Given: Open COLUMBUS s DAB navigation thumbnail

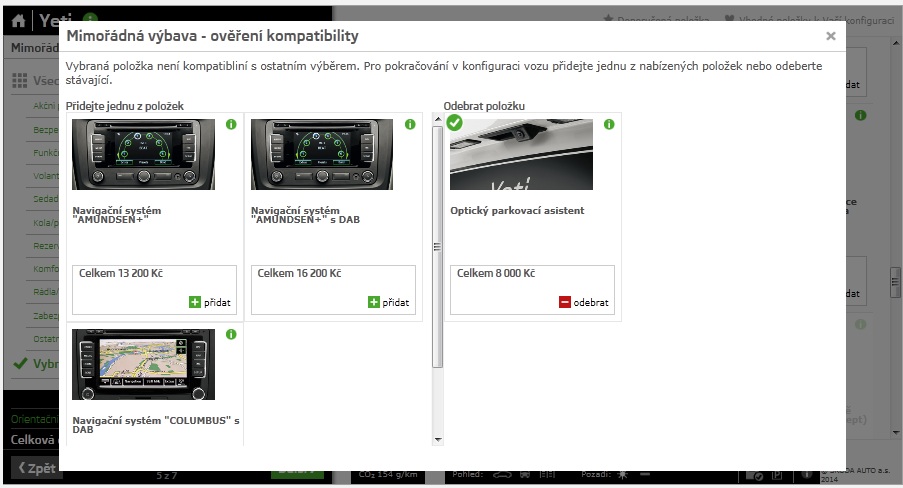Looking at the screenshot, I should pos(143,364).
